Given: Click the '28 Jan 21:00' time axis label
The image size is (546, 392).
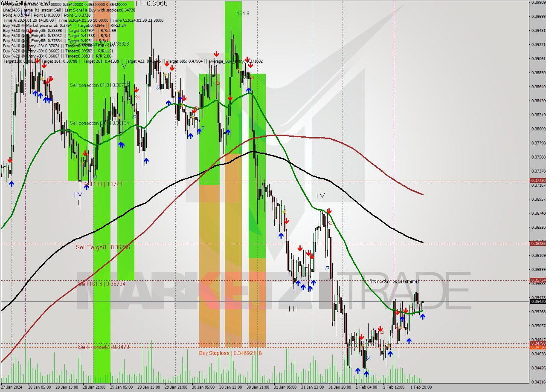Looking at the screenshot, I should point(94,388).
